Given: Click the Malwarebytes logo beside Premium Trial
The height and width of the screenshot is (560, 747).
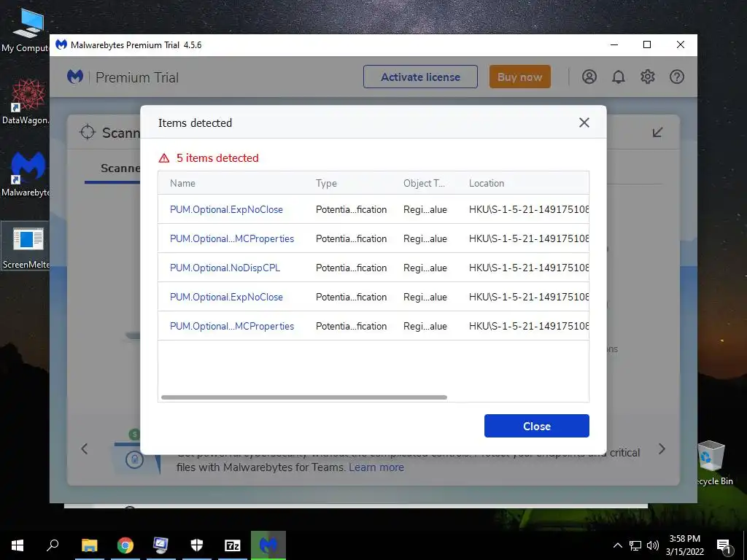Looking at the screenshot, I should (75, 77).
